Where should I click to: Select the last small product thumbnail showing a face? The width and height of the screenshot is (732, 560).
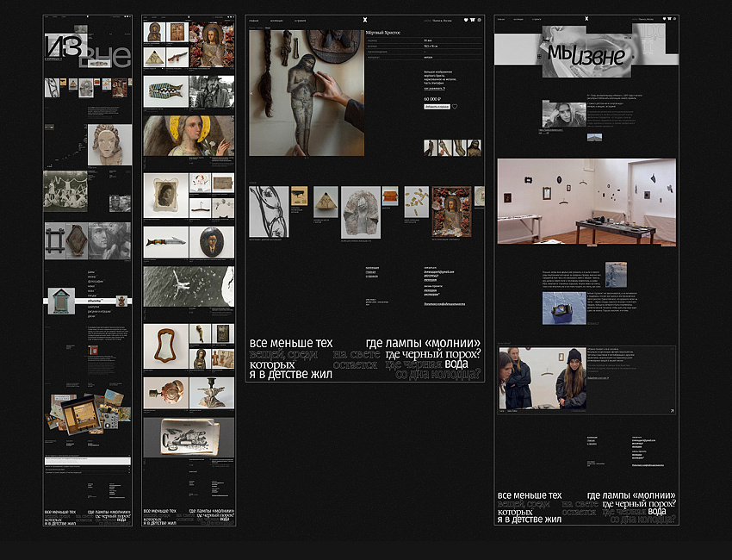pyautogui.click(x=475, y=147)
